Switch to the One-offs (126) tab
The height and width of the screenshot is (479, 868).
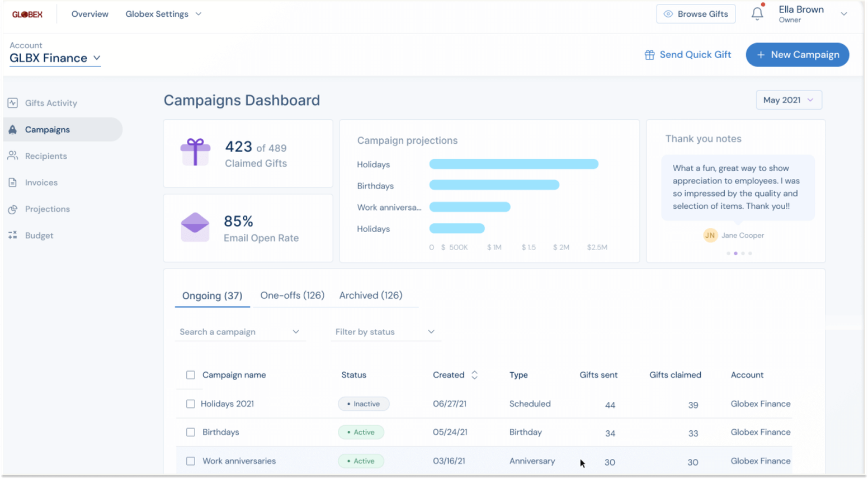point(292,295)
